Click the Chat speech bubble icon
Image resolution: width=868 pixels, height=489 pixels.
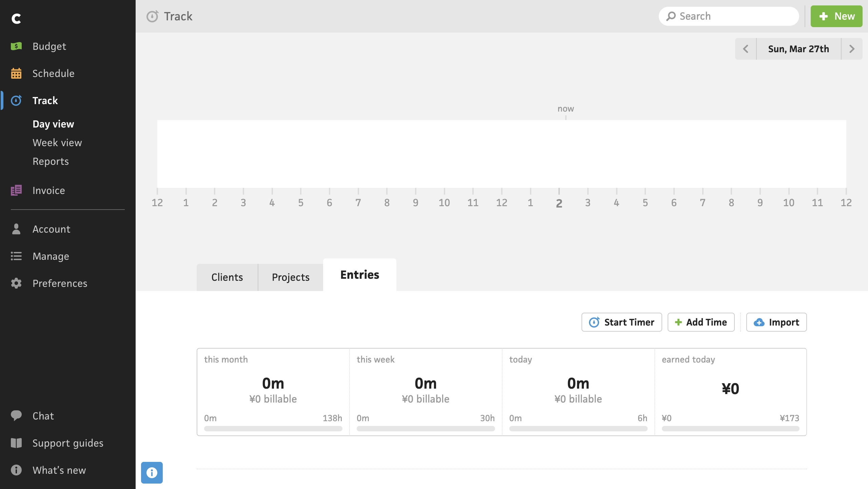pyautogui.click(x=16, y=416)
